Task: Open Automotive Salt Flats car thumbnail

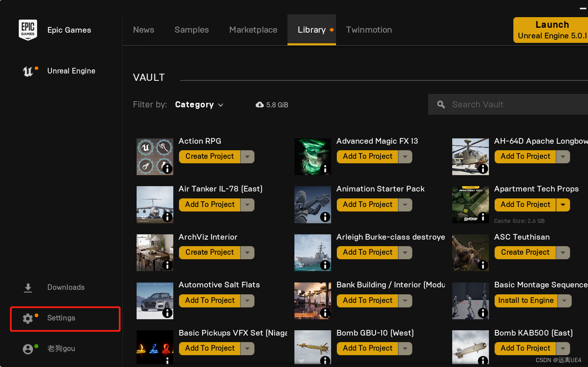Action: tap(155, 301)
